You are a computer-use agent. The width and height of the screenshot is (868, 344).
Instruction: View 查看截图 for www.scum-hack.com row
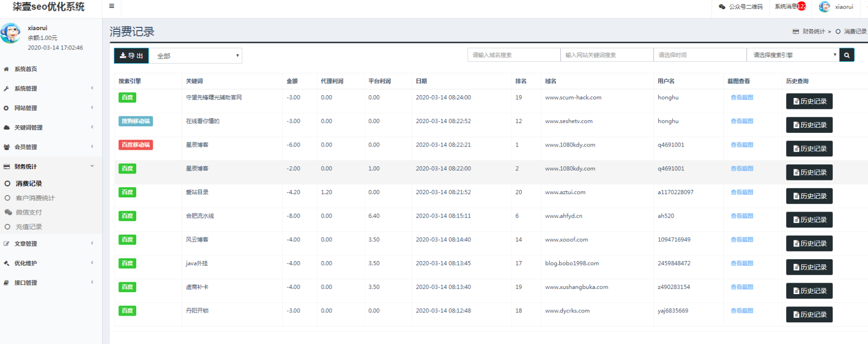tap(742, 98)
